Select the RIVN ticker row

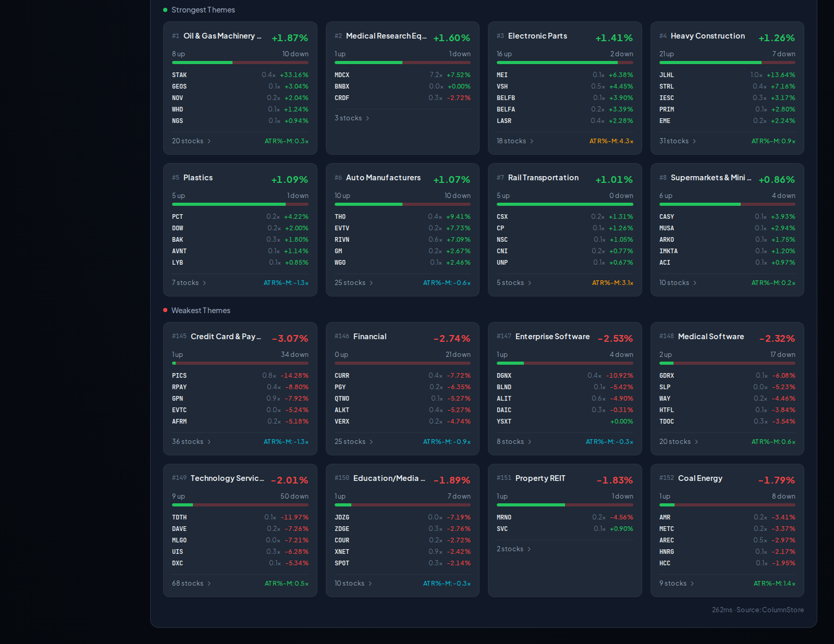[402, 240]
